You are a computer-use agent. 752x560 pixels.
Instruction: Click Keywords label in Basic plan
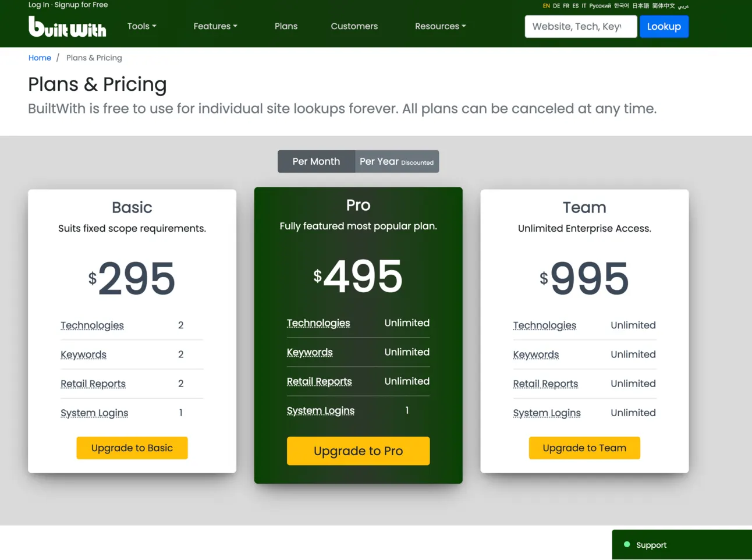(x=83, y=355)
